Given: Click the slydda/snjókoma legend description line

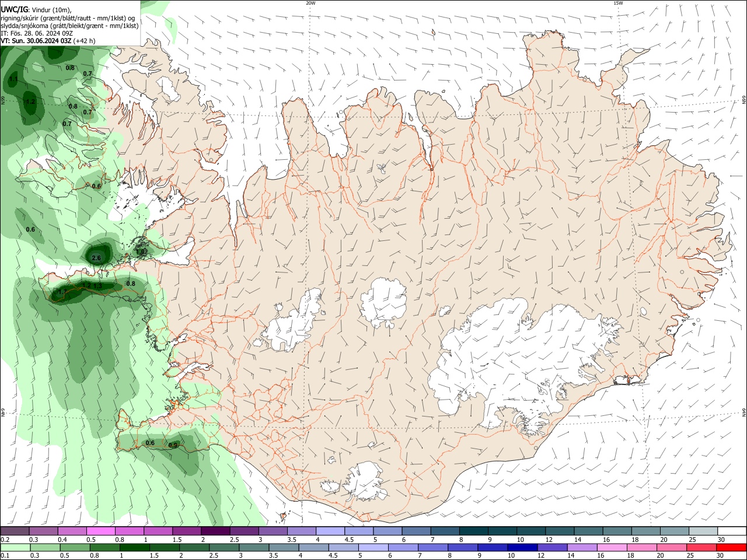Looking at the screenshot, I should coord(69,26).
